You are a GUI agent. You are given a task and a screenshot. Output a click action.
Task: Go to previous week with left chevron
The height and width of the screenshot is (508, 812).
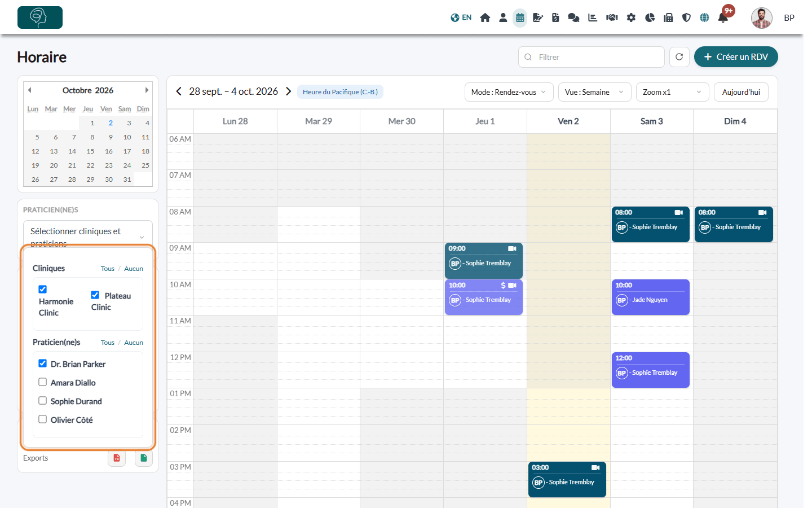pyautogui.click(x=179, y=91)
